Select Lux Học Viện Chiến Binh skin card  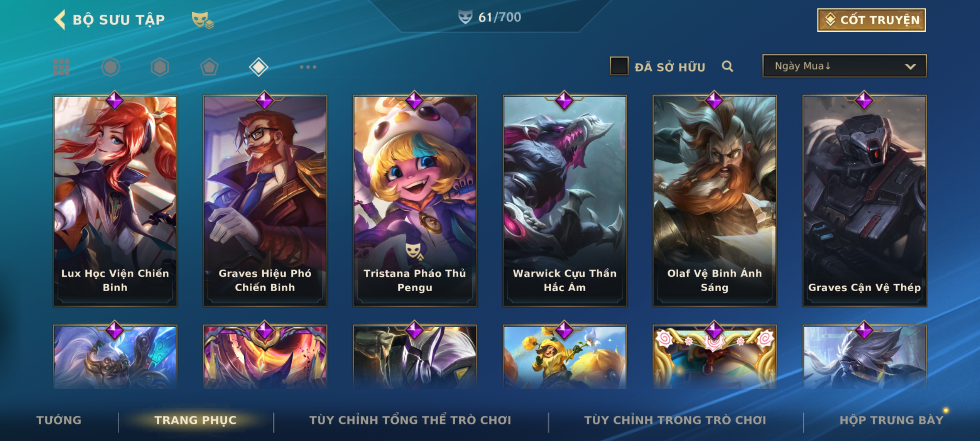coord(115,200)
